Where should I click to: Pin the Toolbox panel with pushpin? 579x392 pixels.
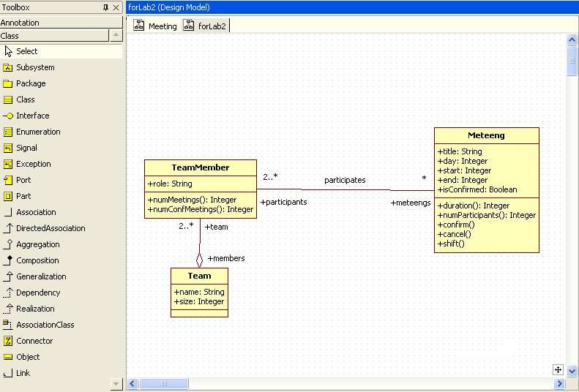point(105,7)
